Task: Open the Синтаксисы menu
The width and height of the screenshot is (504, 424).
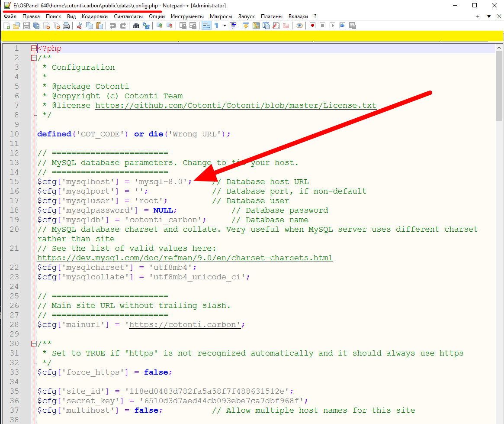Action: pos(128,16)
